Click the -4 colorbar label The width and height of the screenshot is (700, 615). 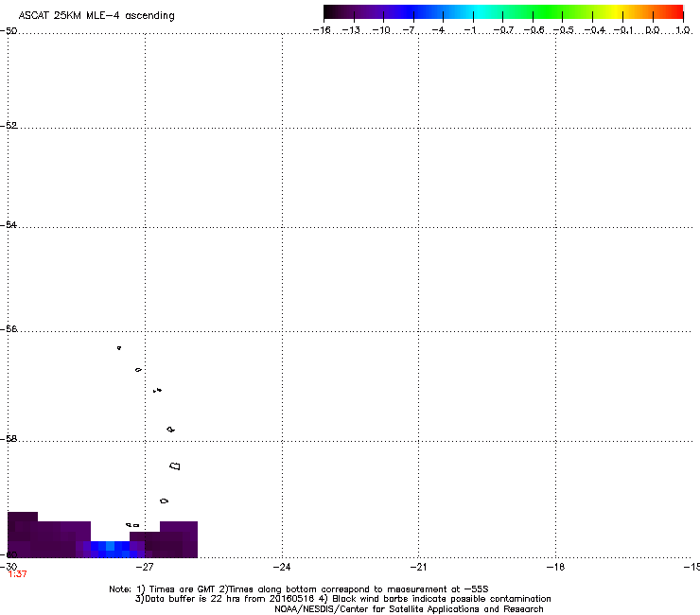pyautogui.click(x=438, y=30)
